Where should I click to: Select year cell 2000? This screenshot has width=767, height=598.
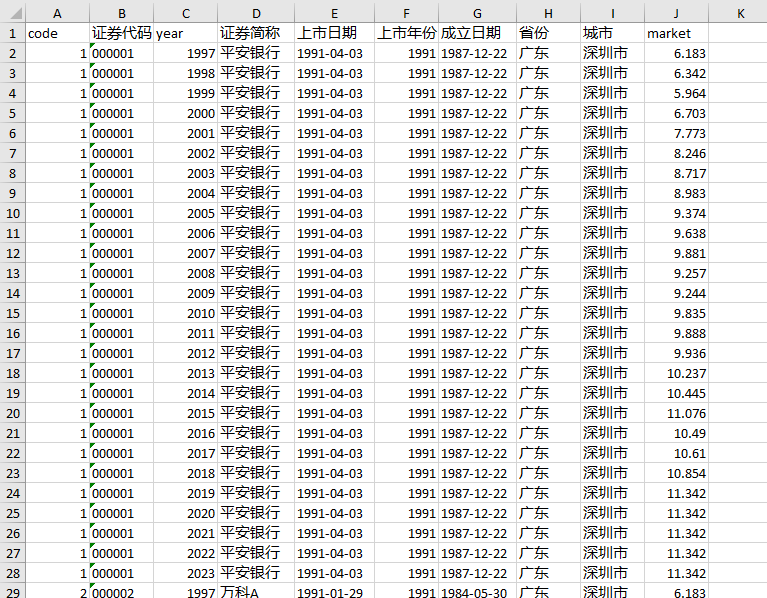(x=185, y=113)
